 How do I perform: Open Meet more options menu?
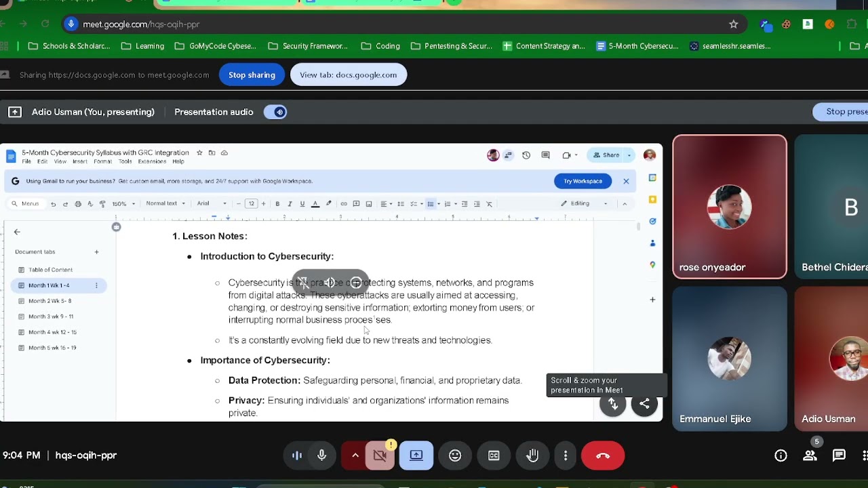[566, 455]
